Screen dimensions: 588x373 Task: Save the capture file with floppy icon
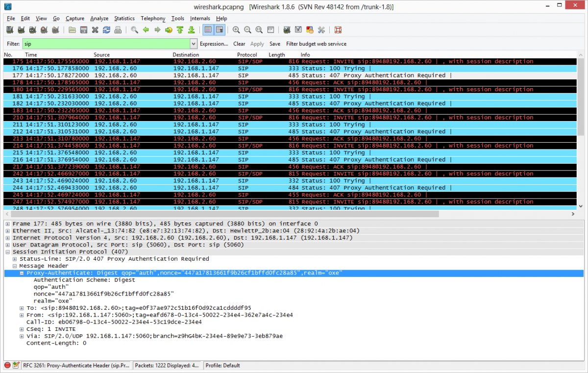click(84, 30)
